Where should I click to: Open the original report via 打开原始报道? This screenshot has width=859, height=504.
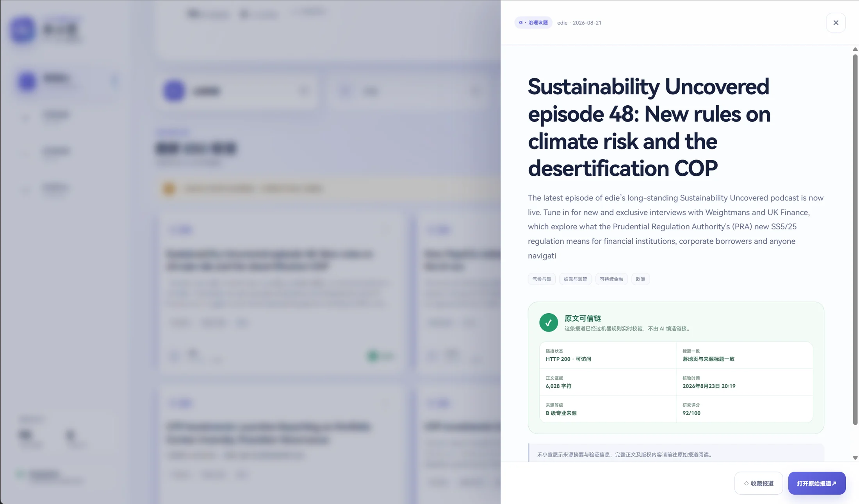pos(817,483)
